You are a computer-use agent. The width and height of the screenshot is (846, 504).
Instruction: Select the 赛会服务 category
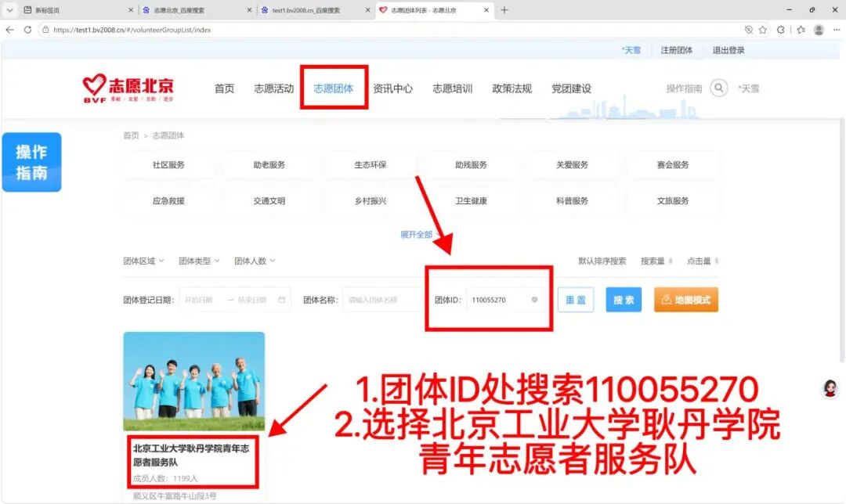click(673, 165)
